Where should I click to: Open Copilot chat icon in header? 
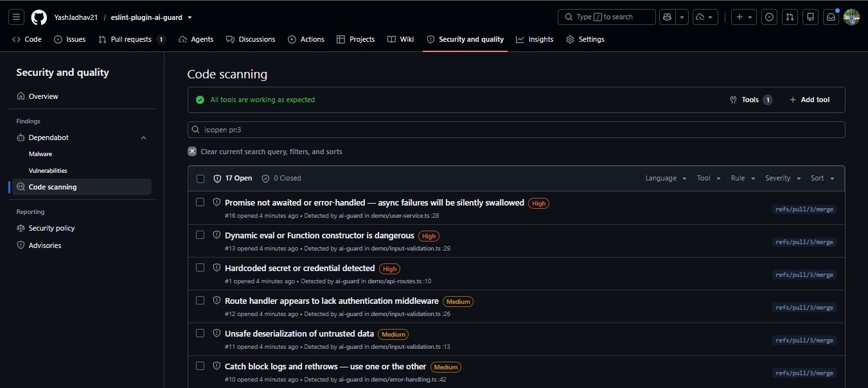[668, 17]
